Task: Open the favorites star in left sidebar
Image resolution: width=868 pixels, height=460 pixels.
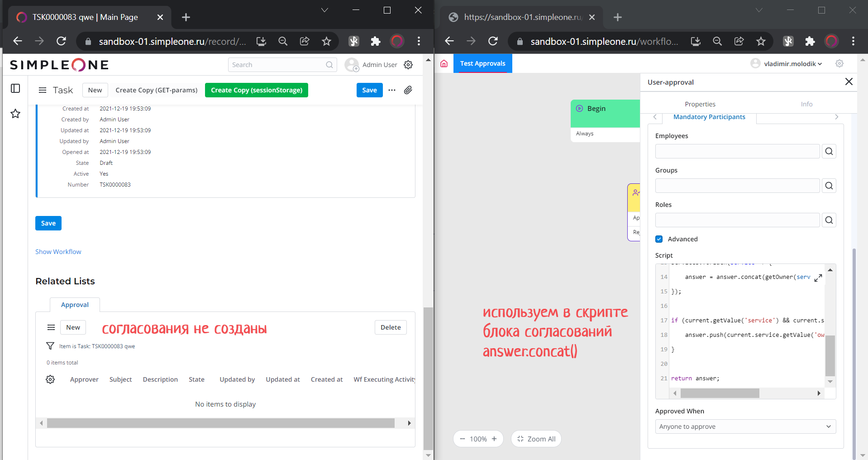Action: pos(15,114)
